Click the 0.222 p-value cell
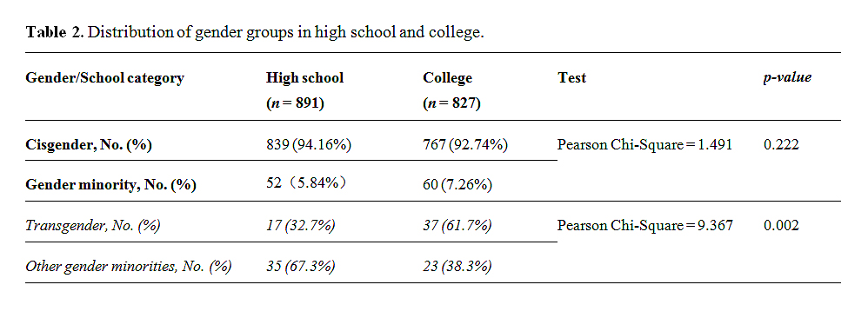Image resolution: width=868 pixels, height=318 pixels. coord(781,145)
